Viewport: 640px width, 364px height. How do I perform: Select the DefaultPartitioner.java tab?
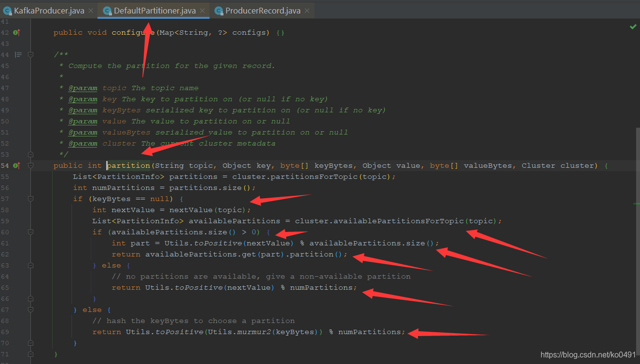pos(153,11)
